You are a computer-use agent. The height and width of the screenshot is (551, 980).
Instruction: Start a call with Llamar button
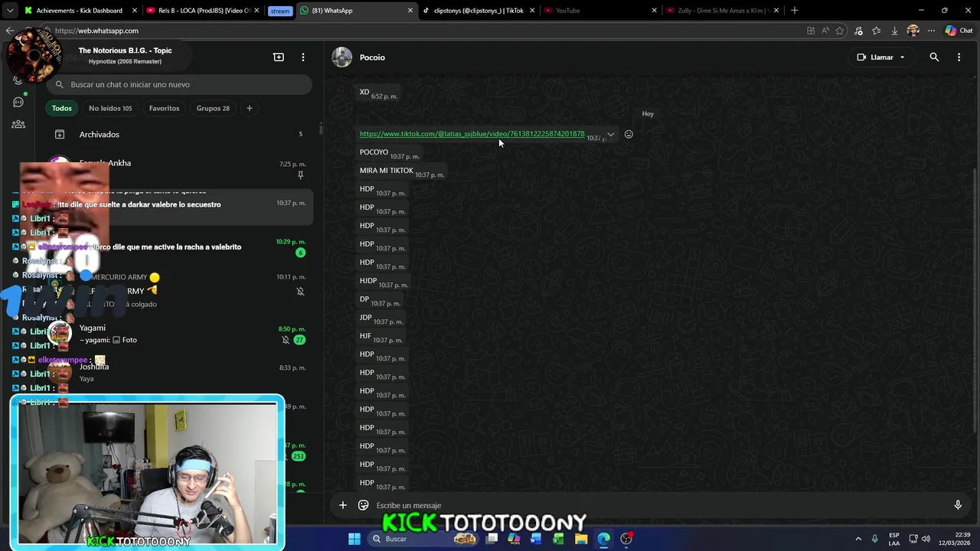[875, 57]
